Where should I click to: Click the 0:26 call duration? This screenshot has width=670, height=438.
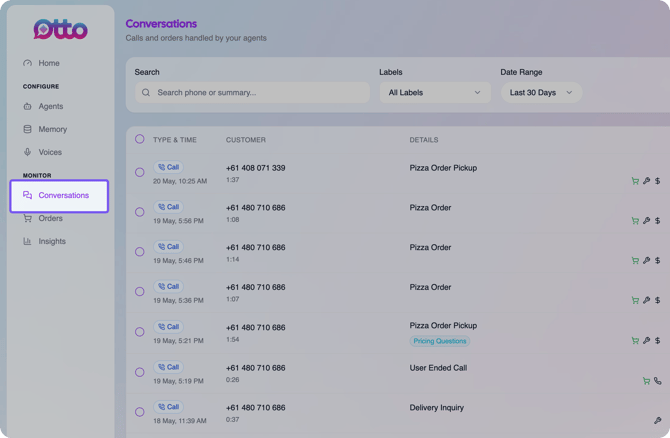coord(232,380)
